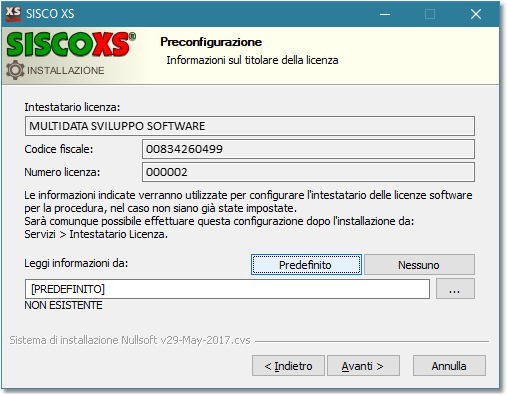
Task: Click the installation gear icon
Action: click(15, 70)
